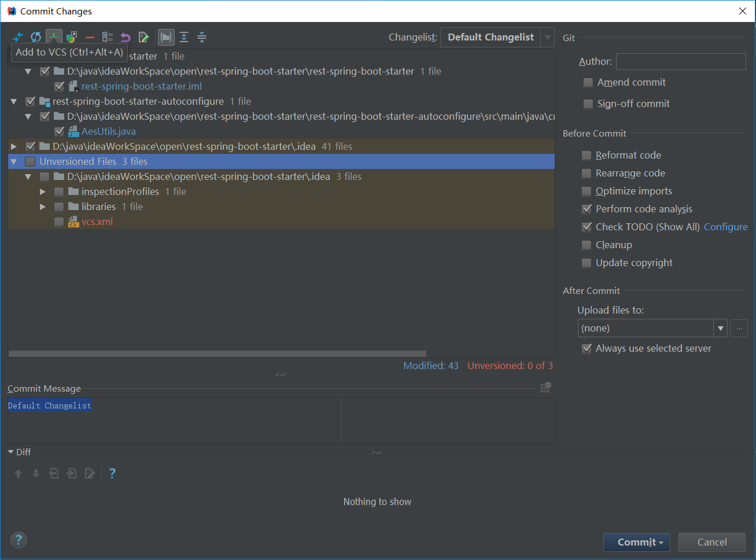Select rest-spring-boot-starter.iml in the tree
Screen dimensions: 756x560
point(282,86)
